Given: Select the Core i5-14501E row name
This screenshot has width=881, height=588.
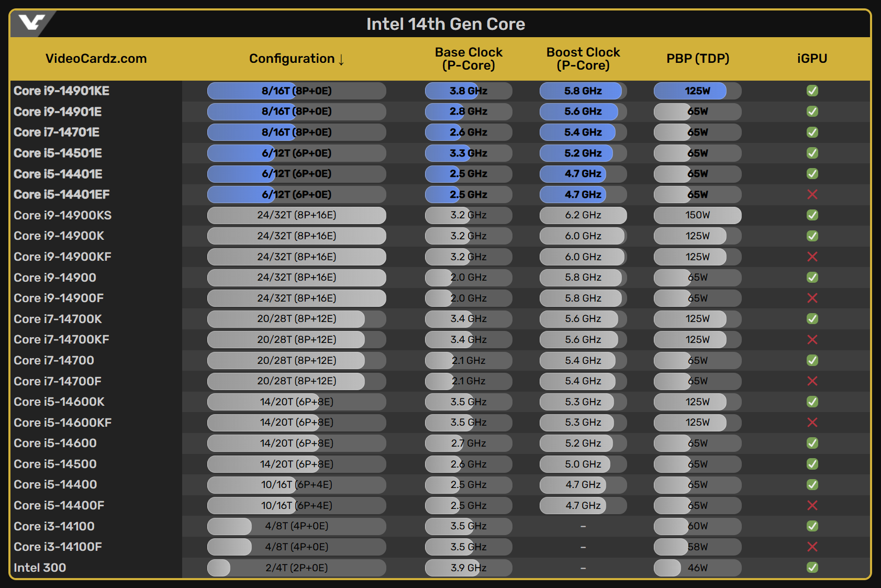Looking at the screenshot, I should pyautogui.click(x=58, y=153).
